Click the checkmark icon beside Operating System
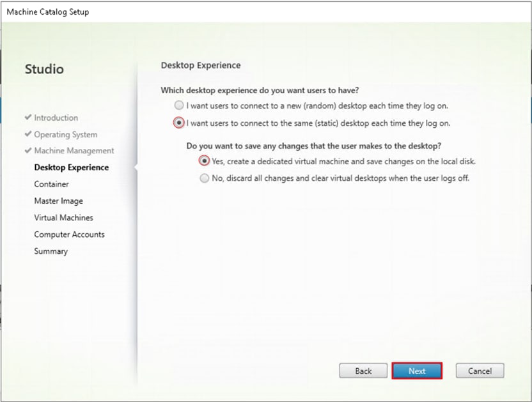Image resolution: width=532 pixels, height=402 pixels. (27, 134)
